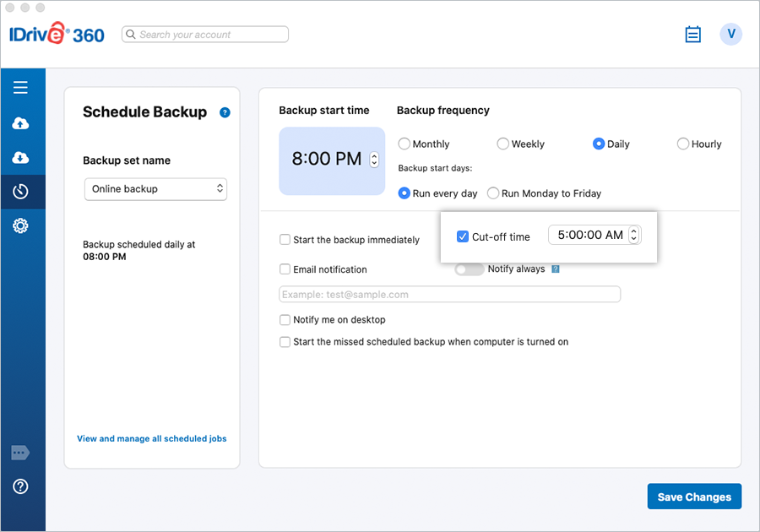Turn on the Notify always toggle

click(x=470, y=269)
